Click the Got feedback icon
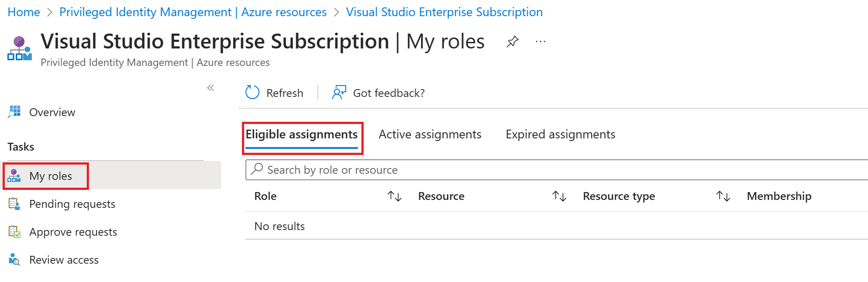 click(339, 93)
